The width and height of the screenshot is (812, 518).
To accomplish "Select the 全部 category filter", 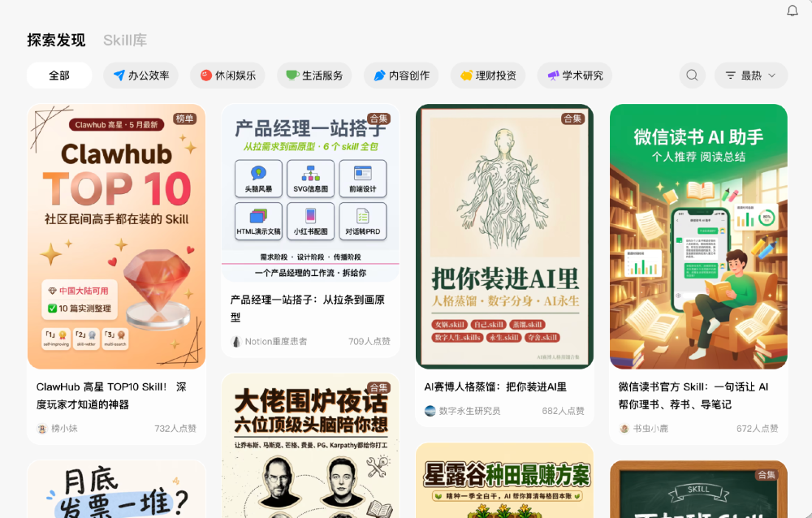I will 59,76.
